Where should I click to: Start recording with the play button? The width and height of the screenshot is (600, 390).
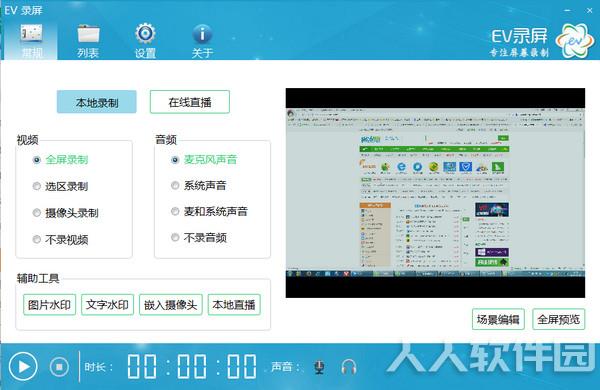click(x=23, y=367)
